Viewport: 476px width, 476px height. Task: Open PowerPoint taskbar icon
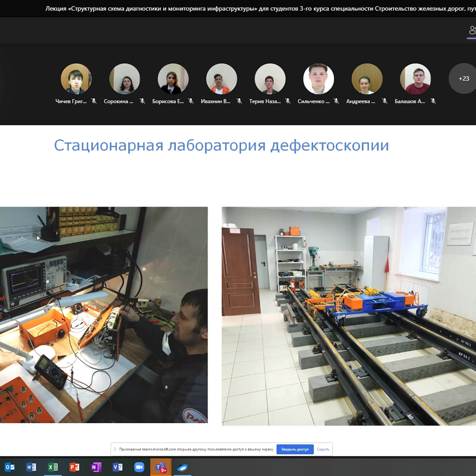click(x=74, y=467)
